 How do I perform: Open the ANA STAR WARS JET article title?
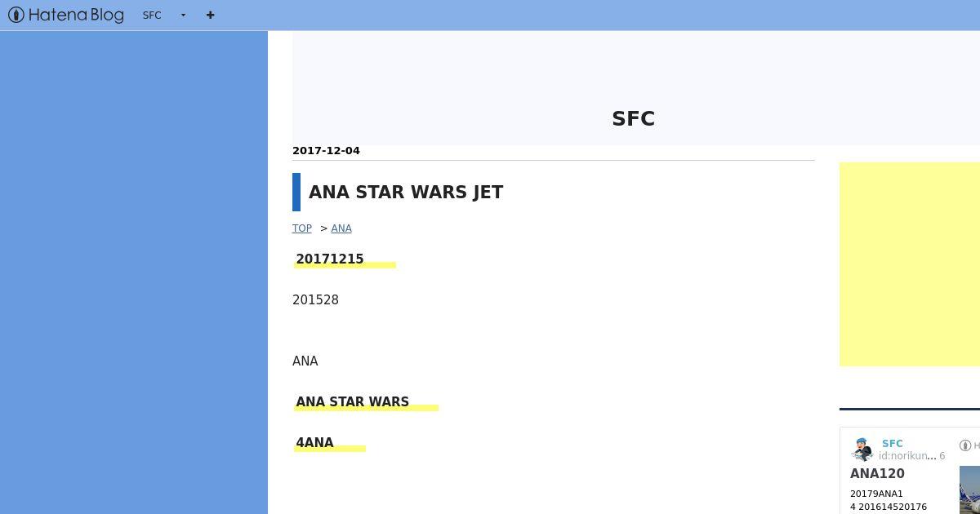tap(406, 192)
